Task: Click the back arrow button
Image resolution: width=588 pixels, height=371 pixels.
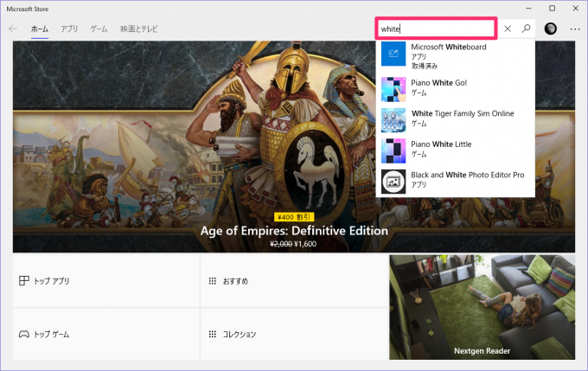Action: click(x=13, y=29)
